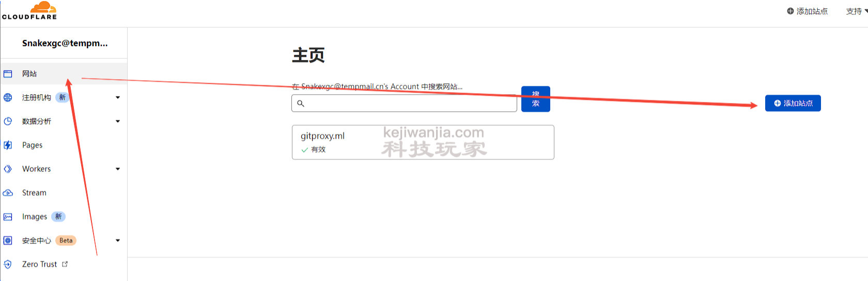
Task: Click the 数据分析 pie chart icon
Action: (8, 121)
